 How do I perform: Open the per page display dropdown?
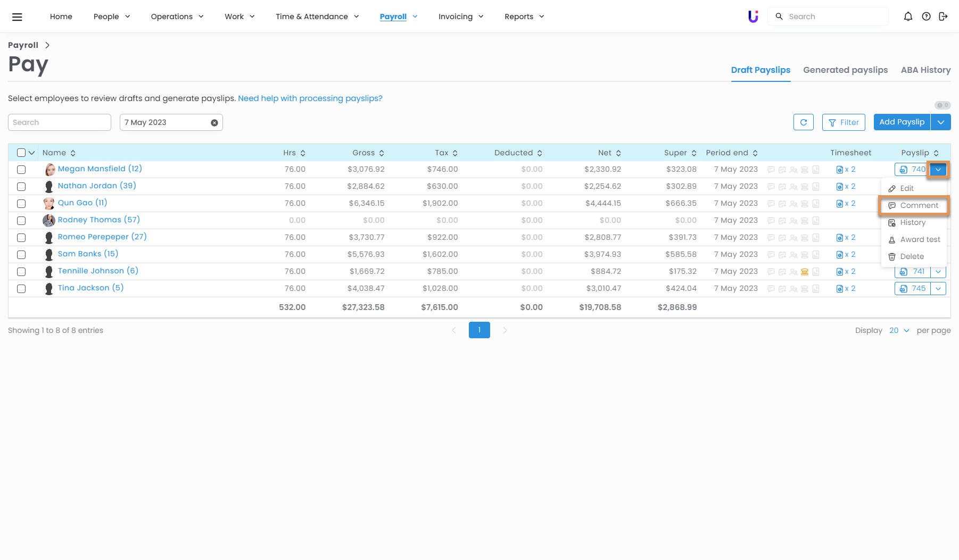[899, 331]
